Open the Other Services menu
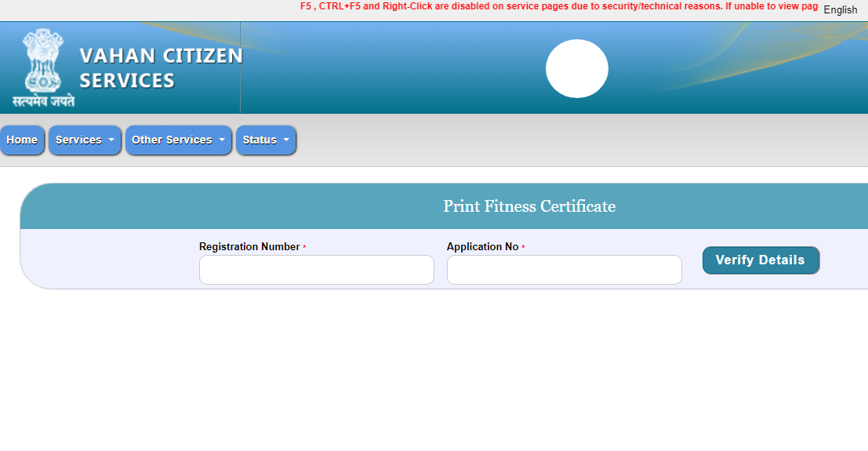 (178, 140)
